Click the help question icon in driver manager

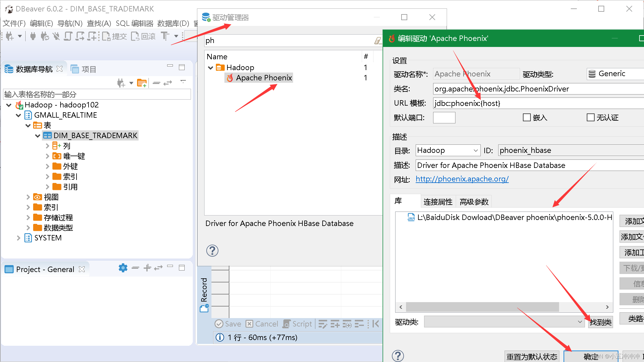tap(212, 250)
